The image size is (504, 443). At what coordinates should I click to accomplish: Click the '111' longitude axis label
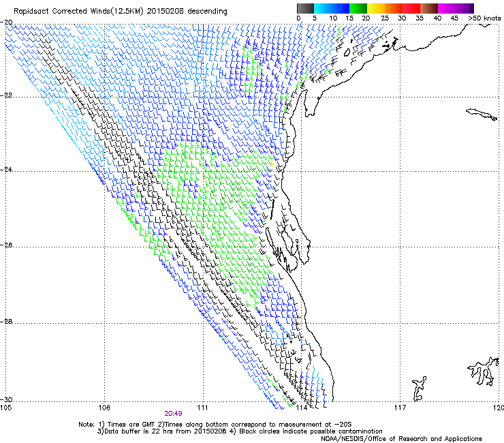pyautogui.click(x=202, y=408)
